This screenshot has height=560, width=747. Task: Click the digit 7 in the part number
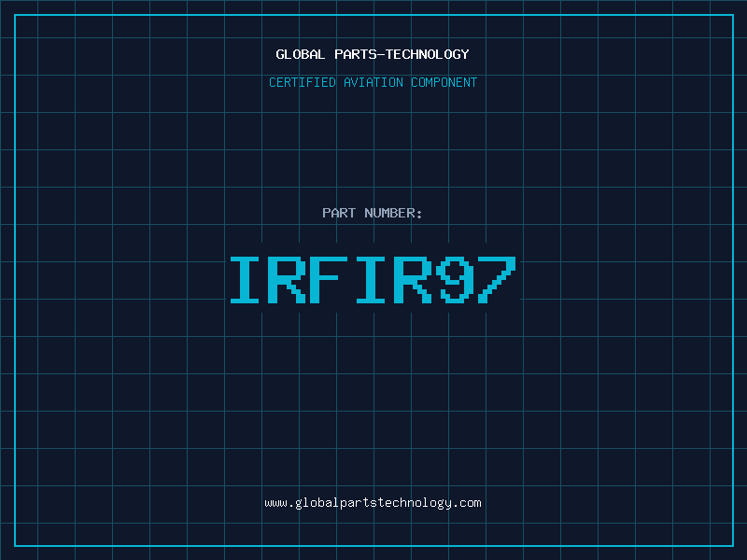(497, 279)
